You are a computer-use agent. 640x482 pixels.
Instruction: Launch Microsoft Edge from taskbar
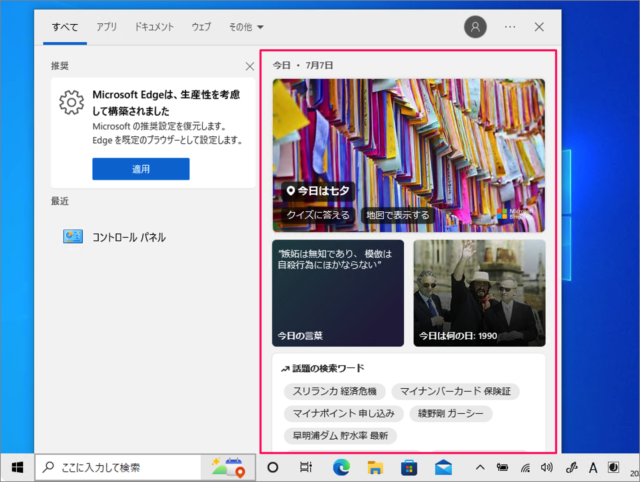point(341,467)
